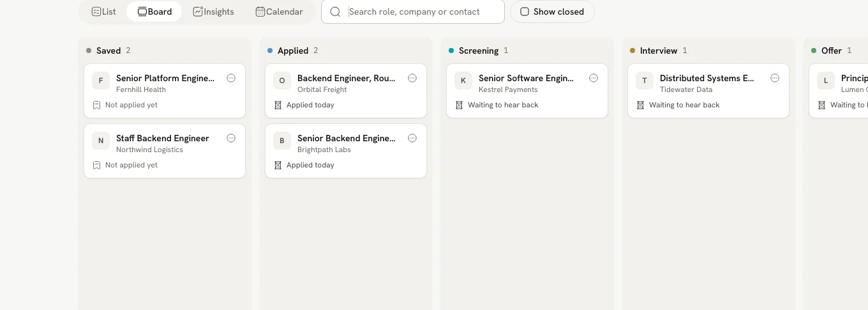Click the N avatar on Northwind Logistics card
The image size is (868, 310).
tap(101, 141)
